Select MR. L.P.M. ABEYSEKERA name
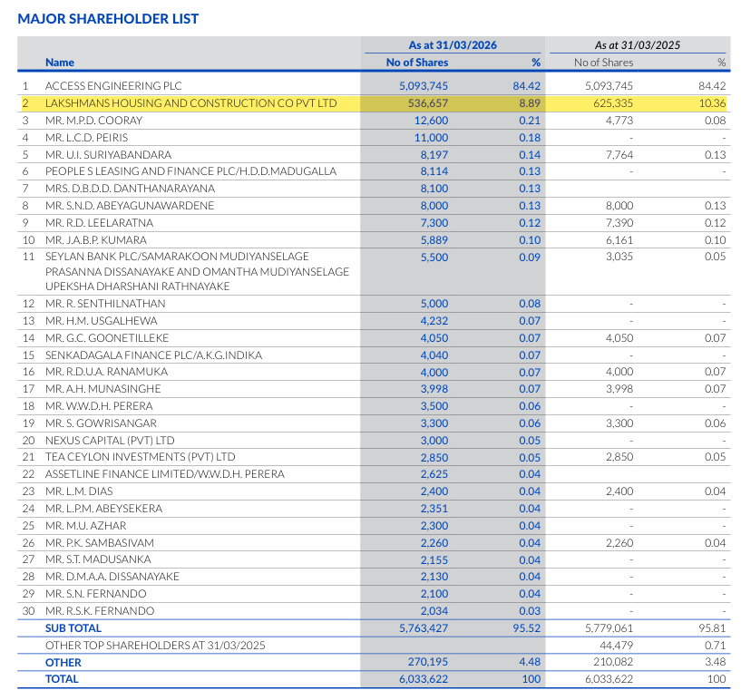 coord(103,509)
